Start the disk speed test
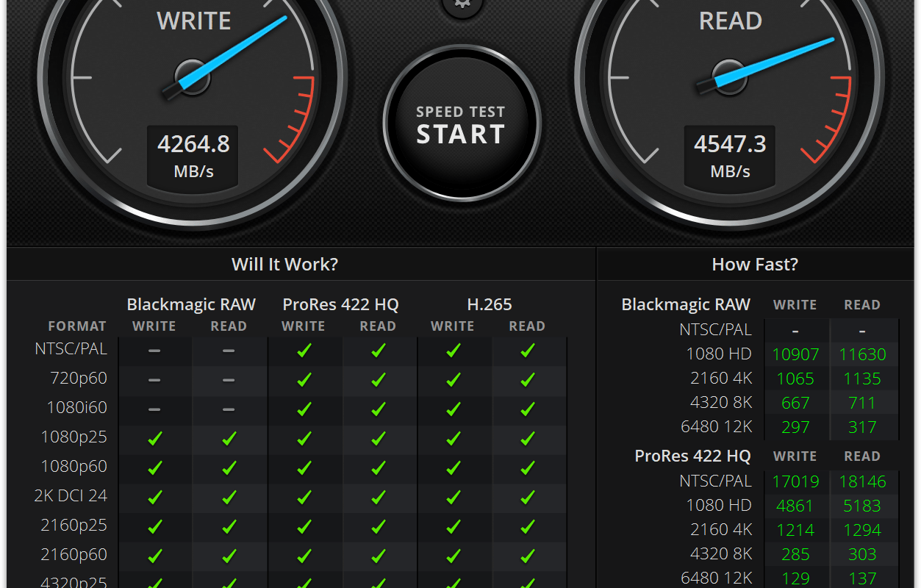The height and width of the screenshot is (588, 921). point(462,123)
